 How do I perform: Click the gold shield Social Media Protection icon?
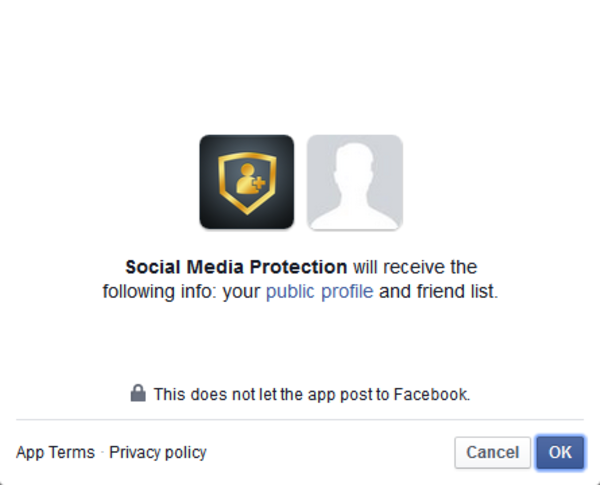pos(247,182)
